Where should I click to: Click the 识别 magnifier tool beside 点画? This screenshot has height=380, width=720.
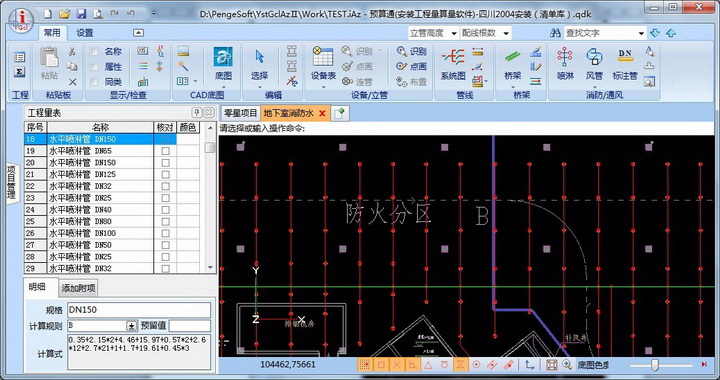[411, 51]
